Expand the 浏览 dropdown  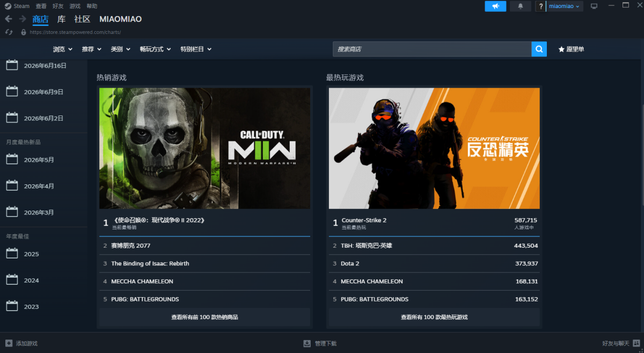point(63,49)
